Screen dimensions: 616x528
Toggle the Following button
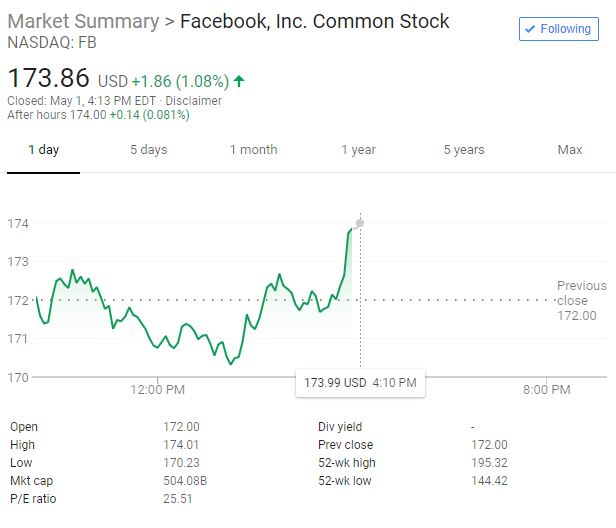pyautogui.click(x=557, y=29)
